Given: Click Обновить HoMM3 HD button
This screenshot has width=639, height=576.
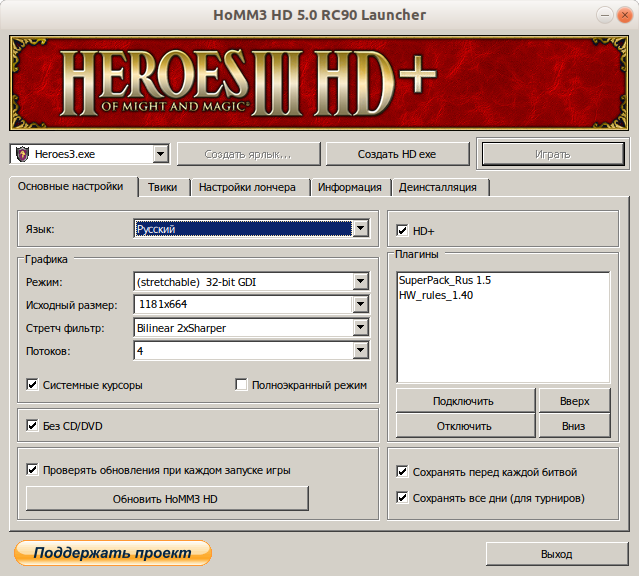Looking at the screenshot, I should click(x=167, y=499).
